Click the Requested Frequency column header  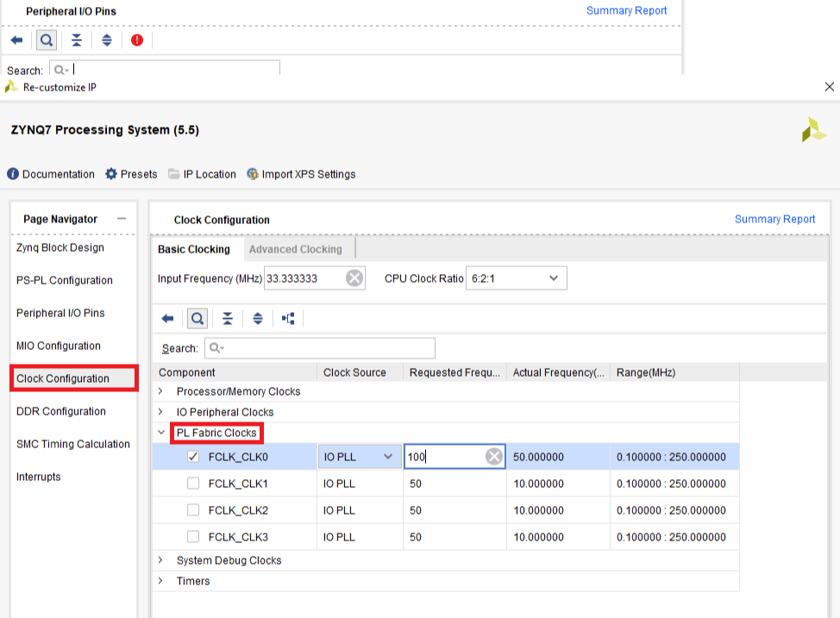[454, 372]
